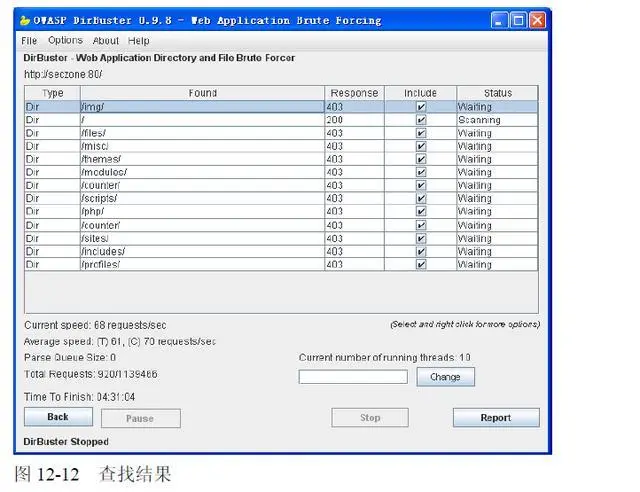Image resolution: width=640 pixels, height=492 pixels.
Task: Uncheck Include for the /php/ row
Action: pyautogui.click(x=421, y=211)
